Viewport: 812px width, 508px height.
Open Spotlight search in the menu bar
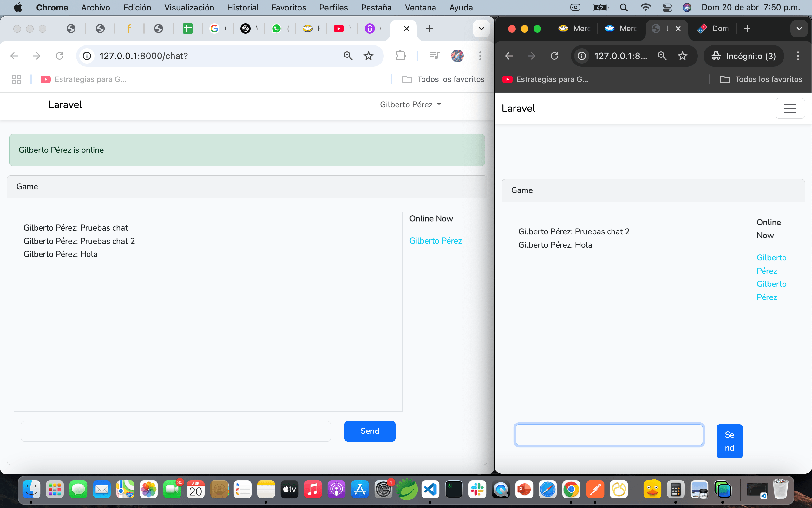(624, 7)
